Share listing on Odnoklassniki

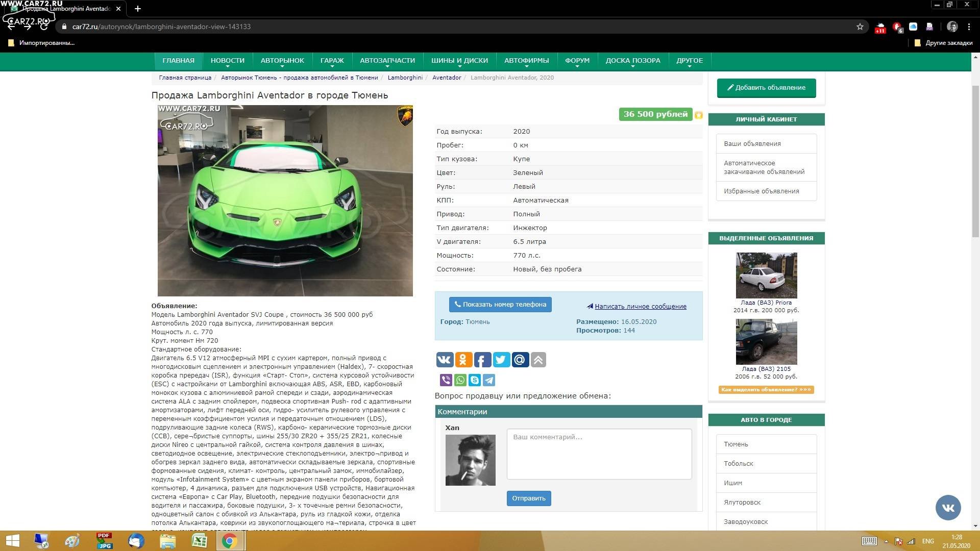point(463,360)
